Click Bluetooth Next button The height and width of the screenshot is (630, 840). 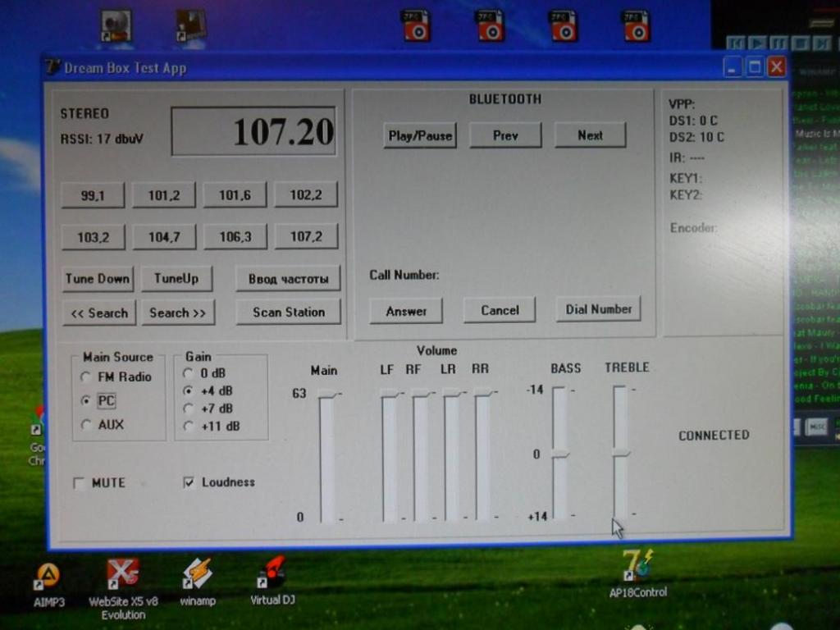click(591, 135)
